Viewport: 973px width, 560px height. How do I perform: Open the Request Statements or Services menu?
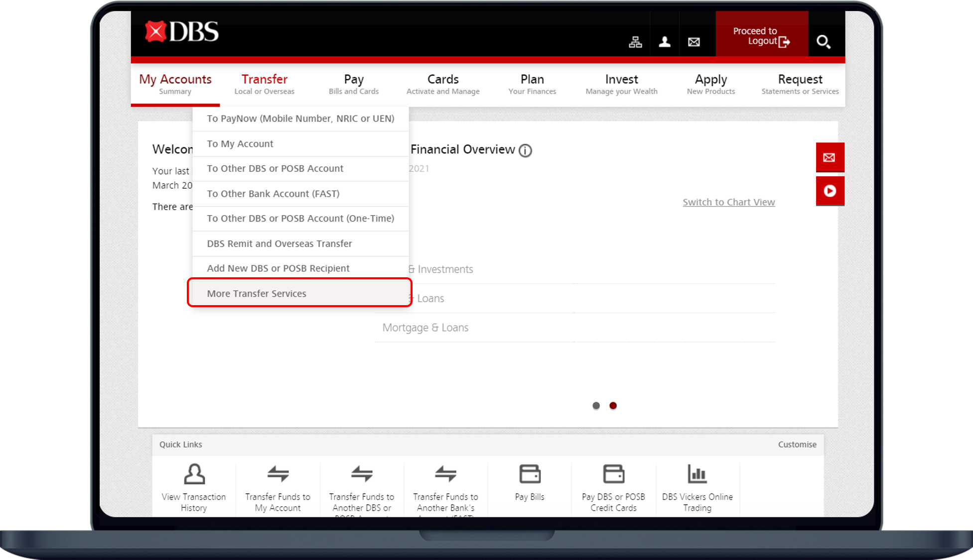(800, 84)
